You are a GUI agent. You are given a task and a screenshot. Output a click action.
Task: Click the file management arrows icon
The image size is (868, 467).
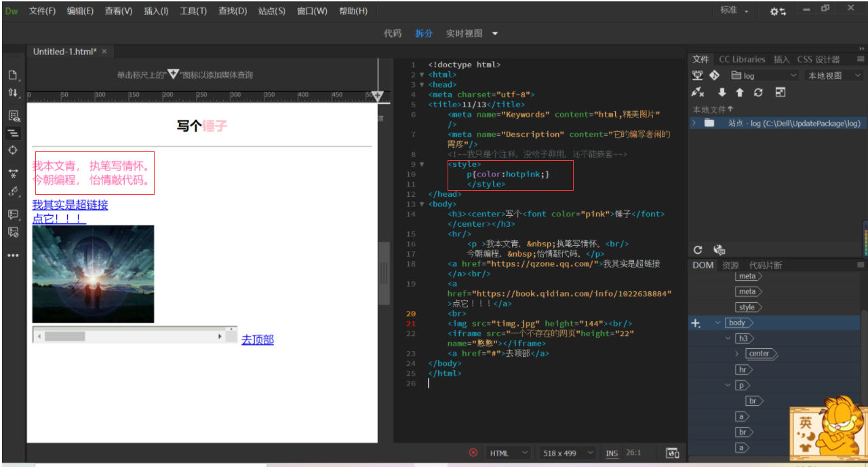13,92
